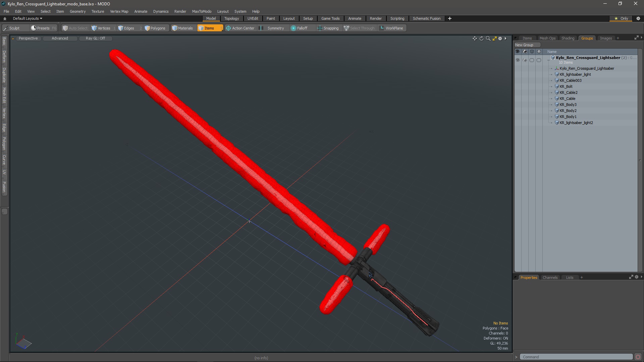Select the KR_lightsaber_light2 item
The width and height of the screenshot is (644, 362).
point(576,123)
